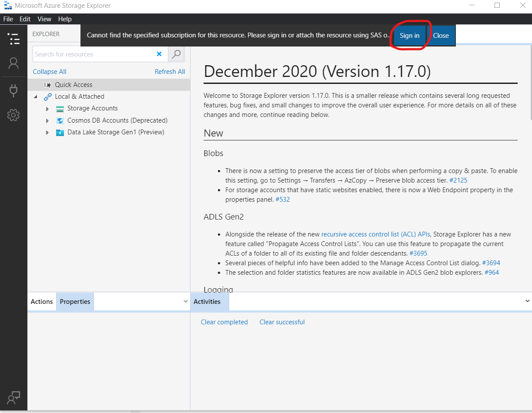Image resolution: width=532 pixels, height=413 pixels.
Task: Click Collapse All link
Action: 50,72
